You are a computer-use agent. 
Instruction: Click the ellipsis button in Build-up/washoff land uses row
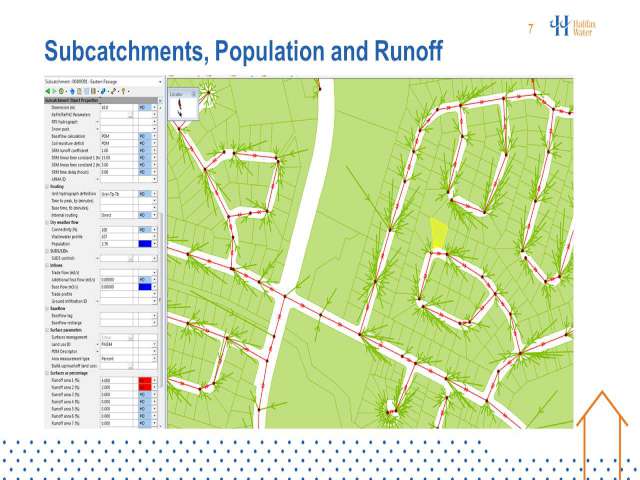point(131,366)
